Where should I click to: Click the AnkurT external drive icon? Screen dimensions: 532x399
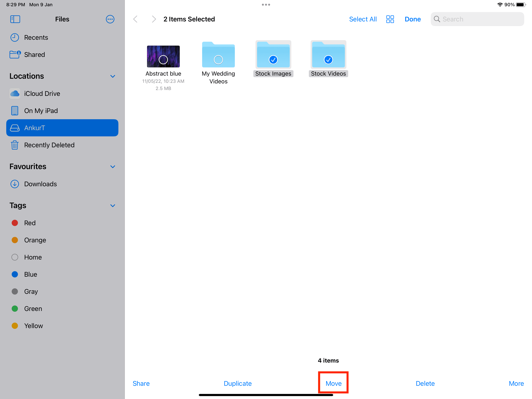[15, 128]
